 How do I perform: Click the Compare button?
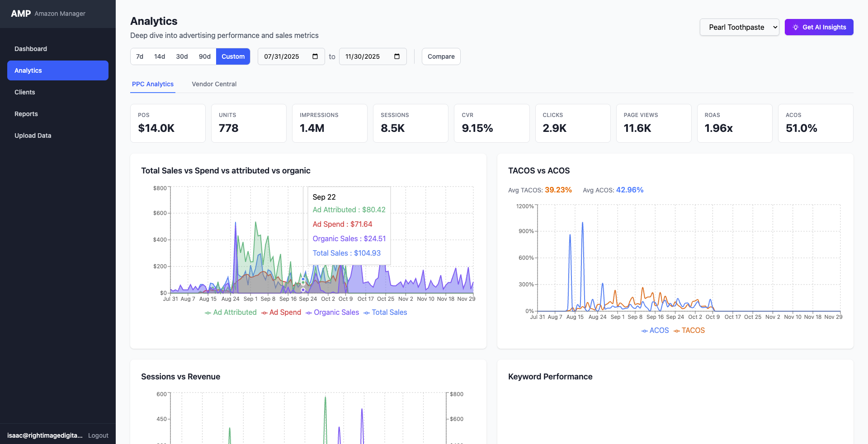pyautogui.click(x=441, y=56)
